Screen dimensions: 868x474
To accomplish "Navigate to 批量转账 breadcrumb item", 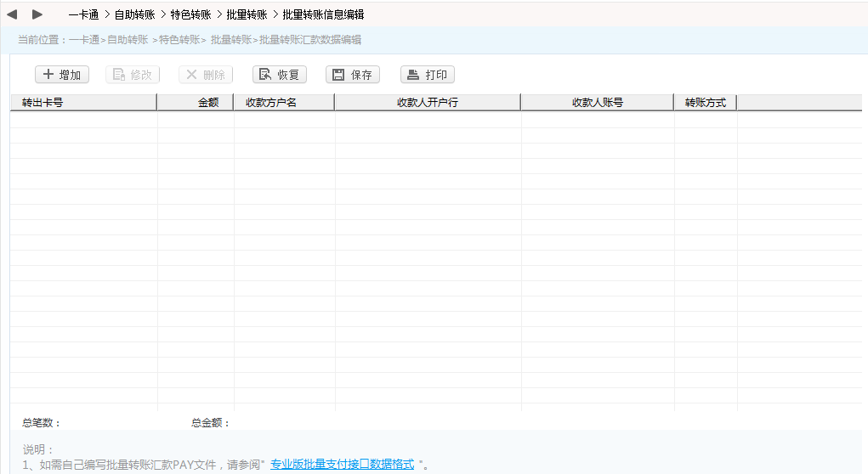I will 247,14.
